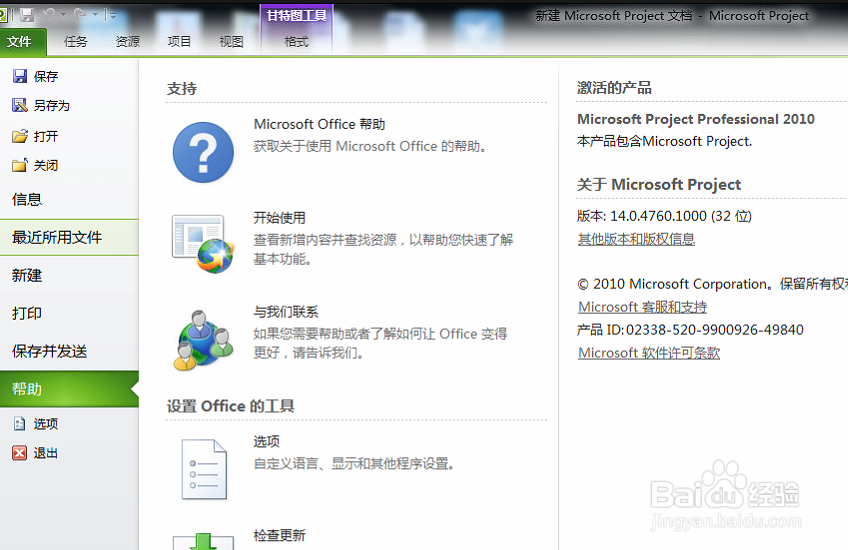The height and width of the screenshot is (550, 848).
Task: Click the Contact Us (与我们联系) people icon
Action: point(203,340)
